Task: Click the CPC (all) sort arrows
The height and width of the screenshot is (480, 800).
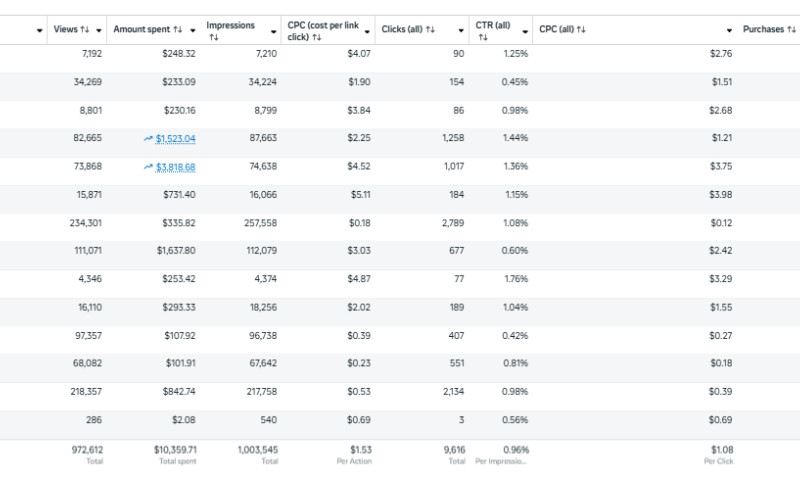Action: tap(580, 30)
